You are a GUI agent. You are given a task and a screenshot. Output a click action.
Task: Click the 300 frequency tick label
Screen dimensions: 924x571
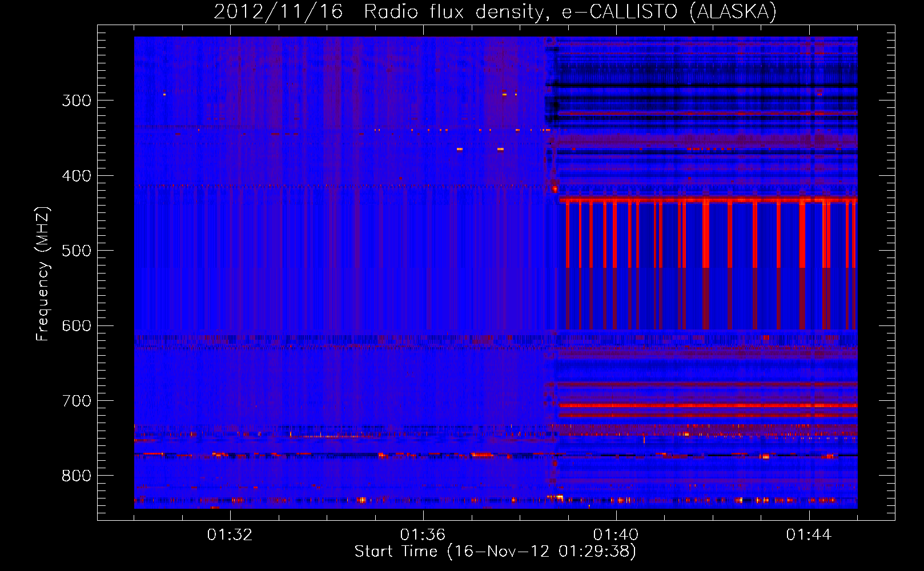click(x=77, y=100)
